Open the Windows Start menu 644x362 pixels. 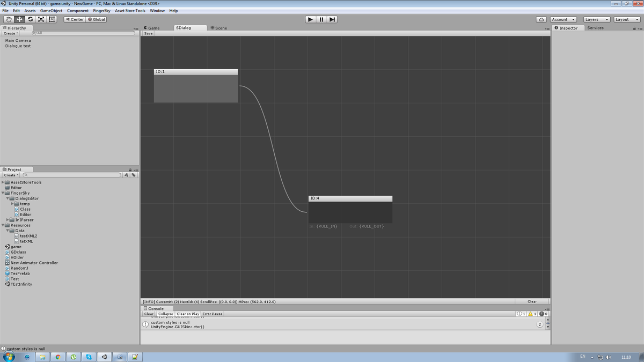point(9,357)
